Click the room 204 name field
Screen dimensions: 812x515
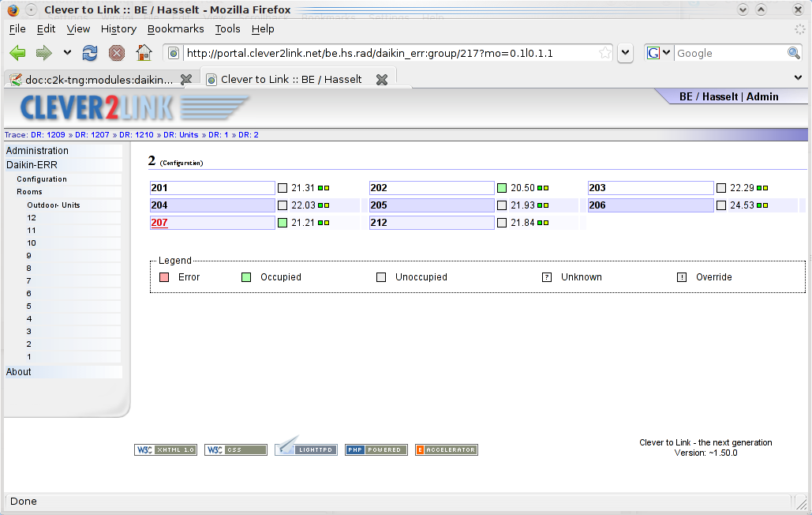click(x=212, y=205)
